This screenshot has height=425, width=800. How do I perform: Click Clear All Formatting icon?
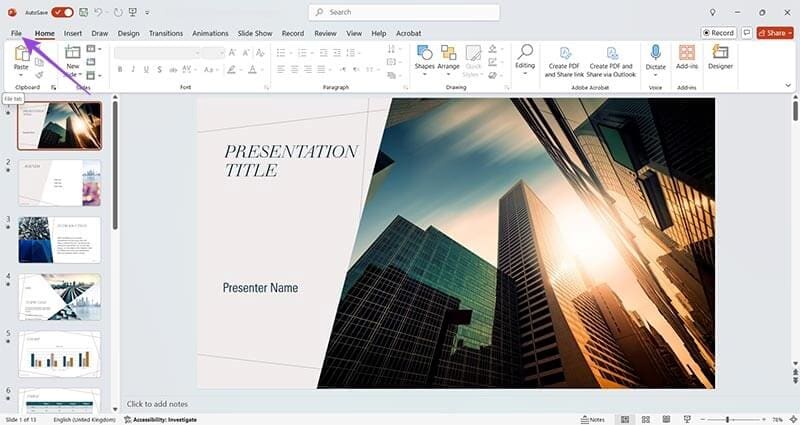tap(260, 53)
